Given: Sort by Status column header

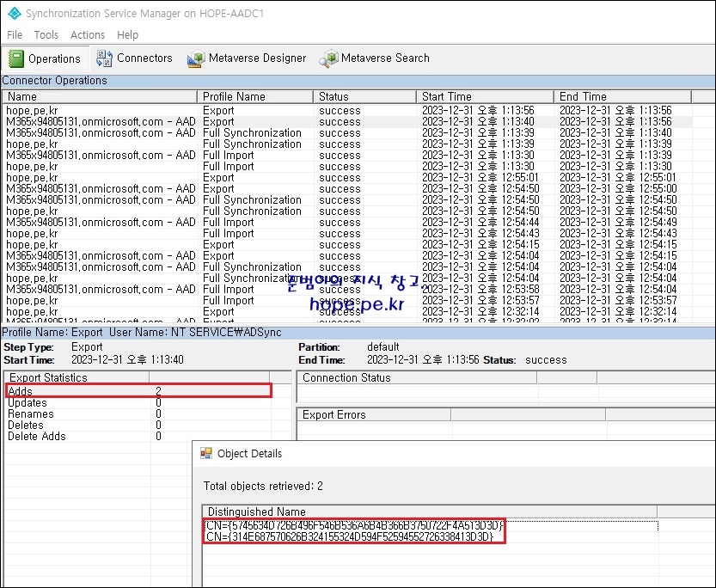Looking at the screenshot, I should pos(364,97).
